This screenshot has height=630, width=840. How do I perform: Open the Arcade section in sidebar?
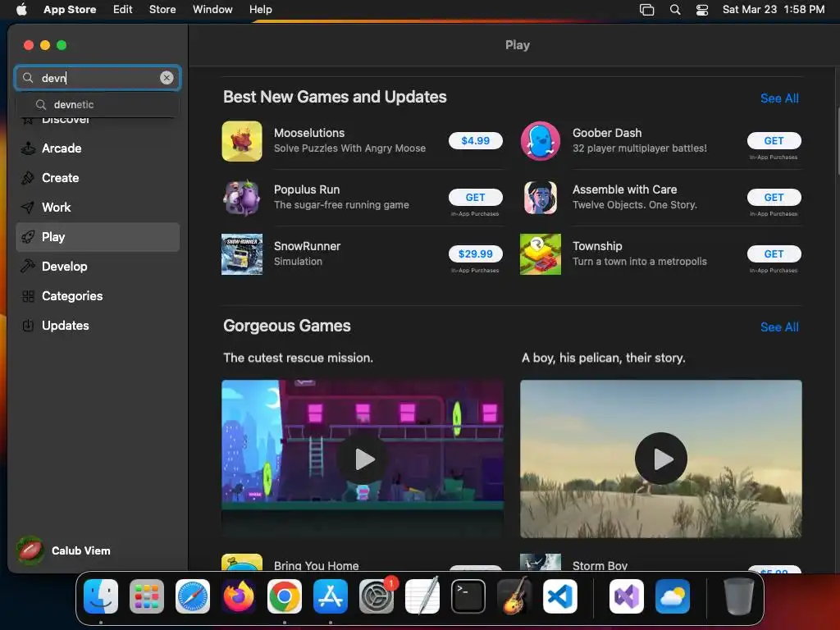(x=98, y=148)
